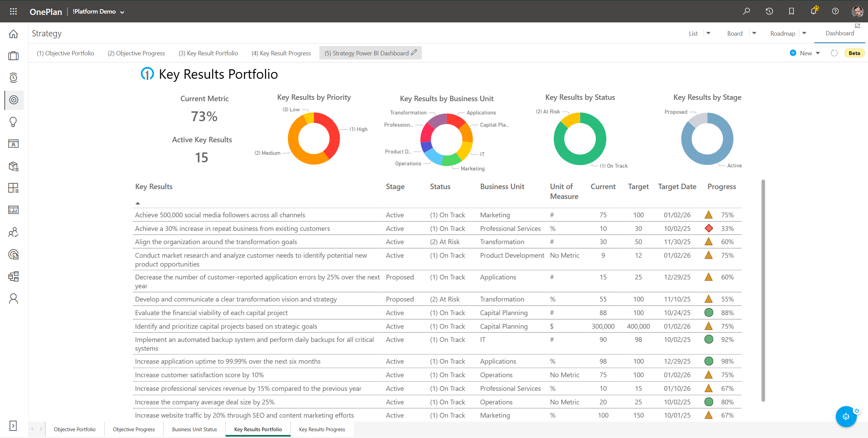
Task: Open blocks layout sidebar icon
Action: pyautogui.click(x=13, y=276)
